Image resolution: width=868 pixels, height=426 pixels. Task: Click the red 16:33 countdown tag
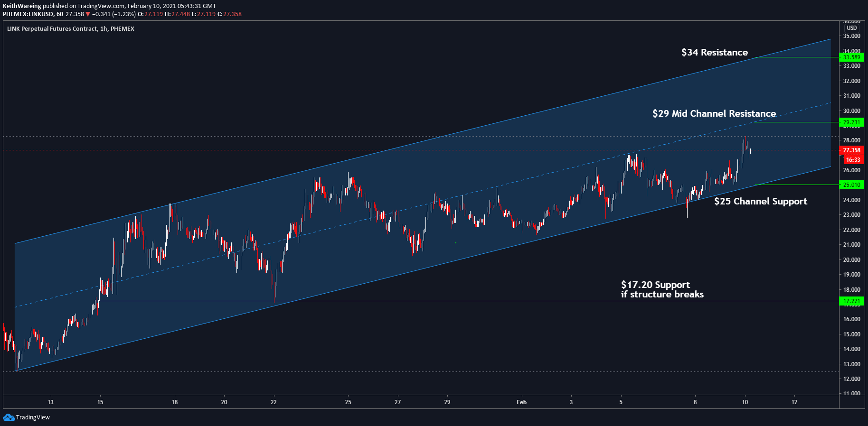[853, 160]
